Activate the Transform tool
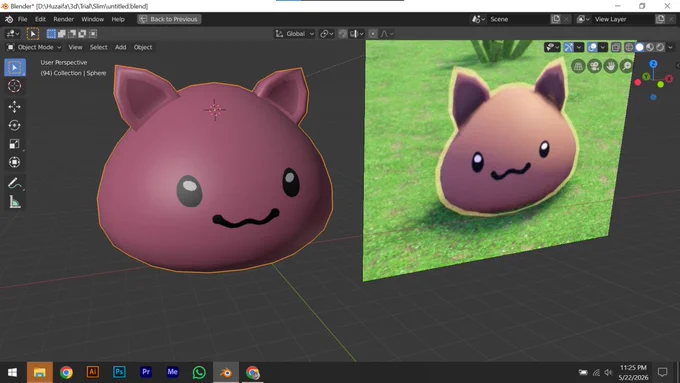This screenshot has width=680, height=383. click(15, 162)
